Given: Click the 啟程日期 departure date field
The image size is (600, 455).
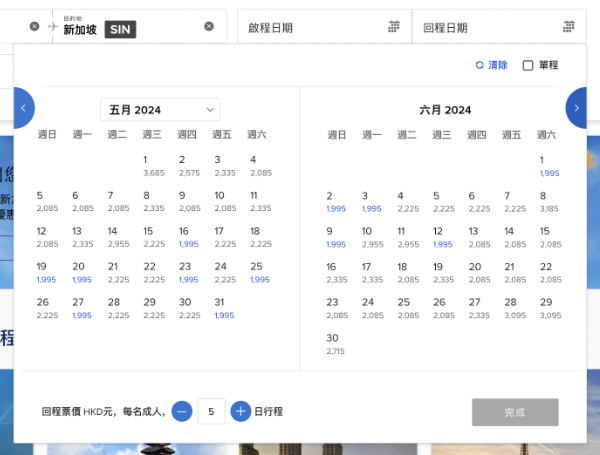Looking at the screenshot, I should [324, 27].
